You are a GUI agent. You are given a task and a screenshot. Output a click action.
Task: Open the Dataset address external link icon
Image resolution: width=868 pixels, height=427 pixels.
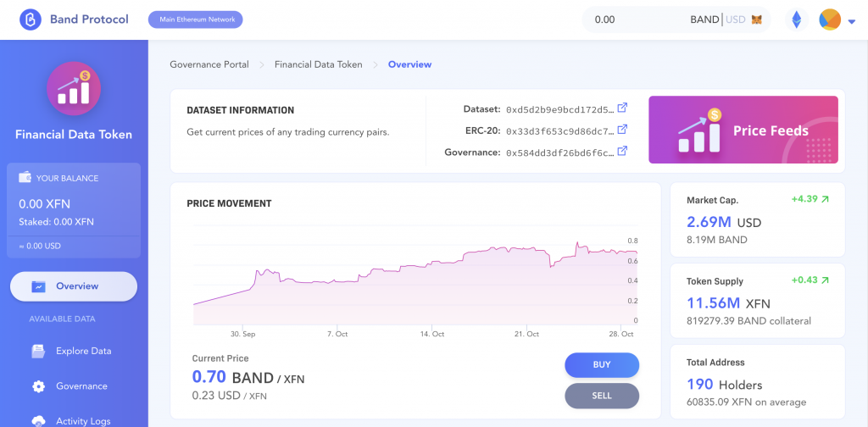point(622,108)
